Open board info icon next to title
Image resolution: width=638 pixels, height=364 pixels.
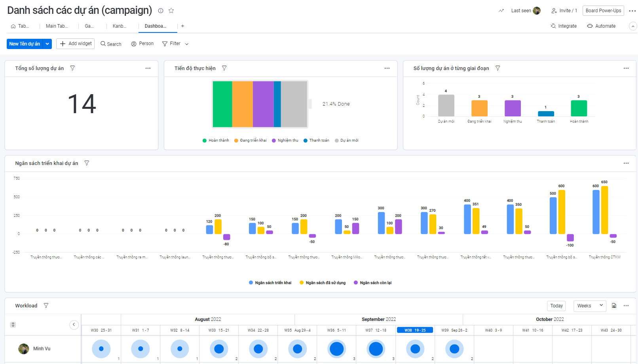(161, 11)
